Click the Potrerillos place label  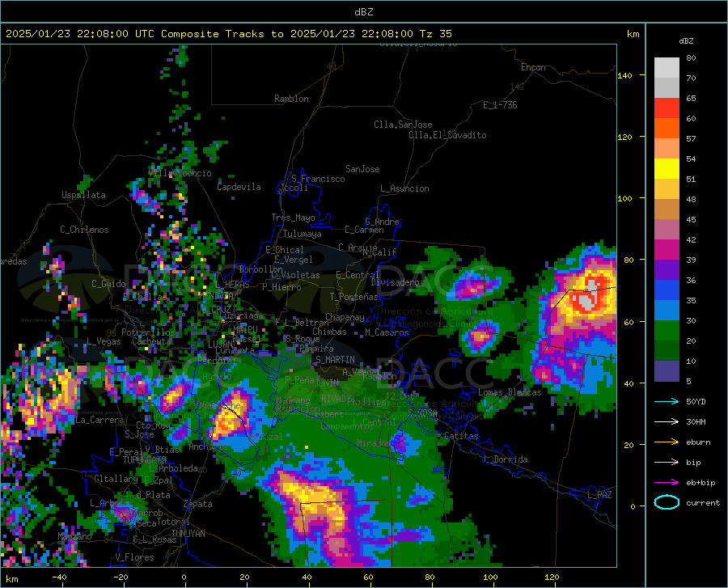coord(148,332)
